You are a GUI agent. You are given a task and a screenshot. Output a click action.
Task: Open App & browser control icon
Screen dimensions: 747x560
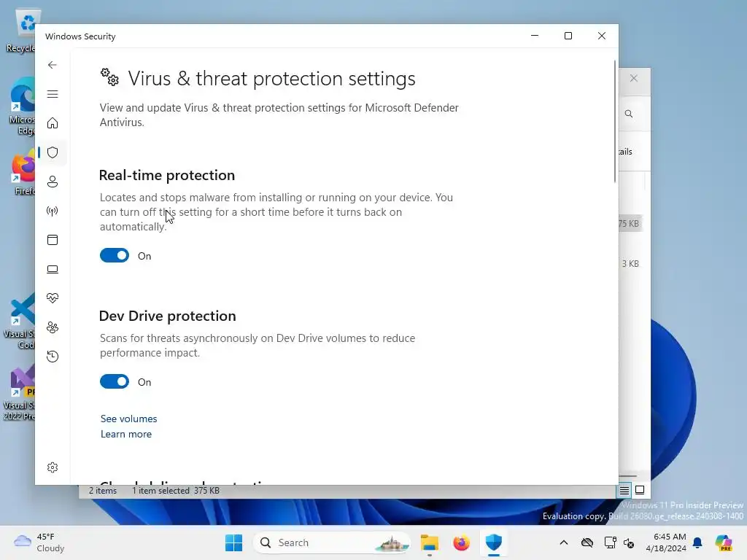point(53,240)
